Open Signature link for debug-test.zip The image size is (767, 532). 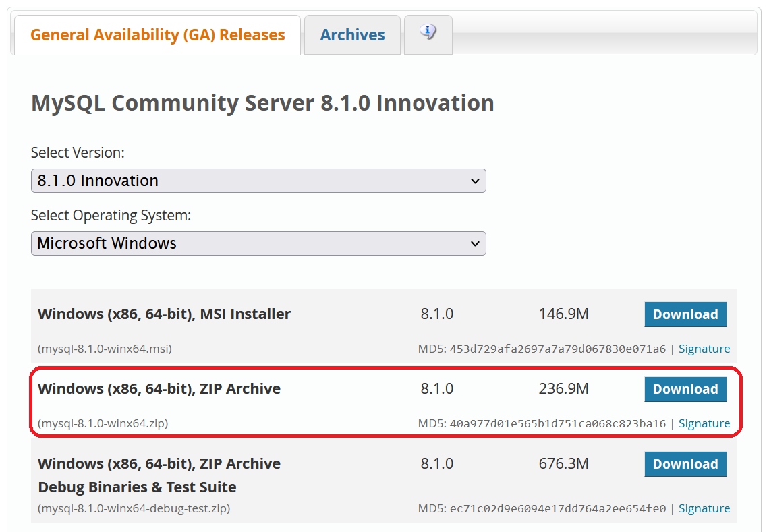(x=704, y=508)
